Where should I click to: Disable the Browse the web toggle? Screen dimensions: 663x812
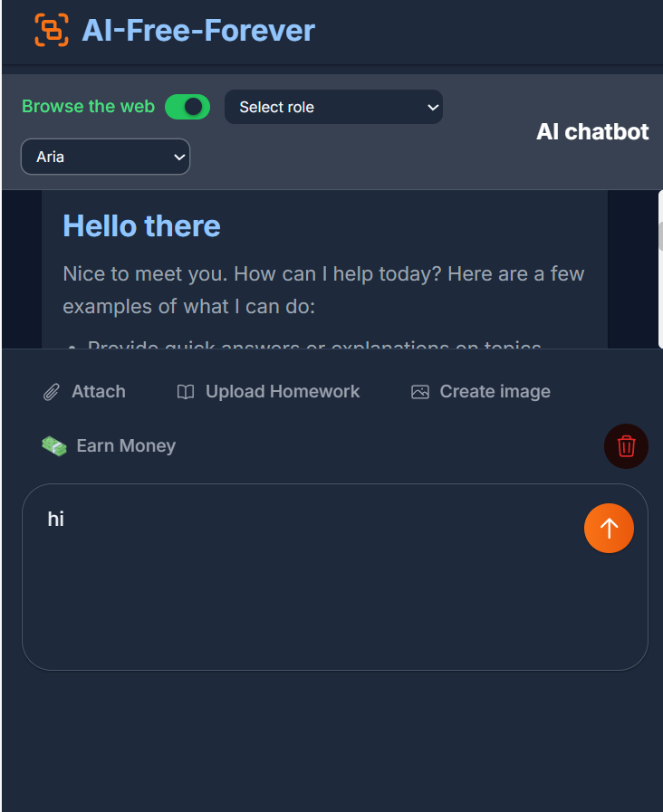(x=187, y=107)
